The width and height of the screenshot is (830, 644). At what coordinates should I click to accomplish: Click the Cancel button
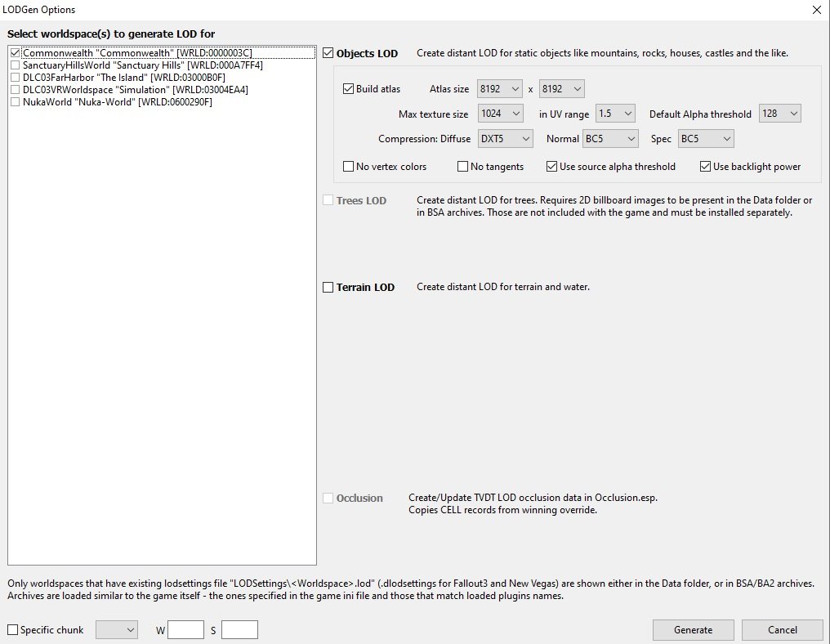click(783, 630)
